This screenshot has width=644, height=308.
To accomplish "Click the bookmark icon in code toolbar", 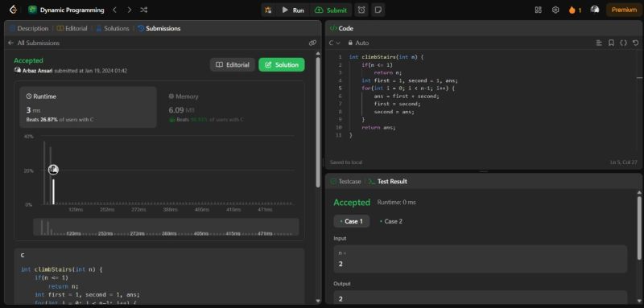I will coord(611,43).
